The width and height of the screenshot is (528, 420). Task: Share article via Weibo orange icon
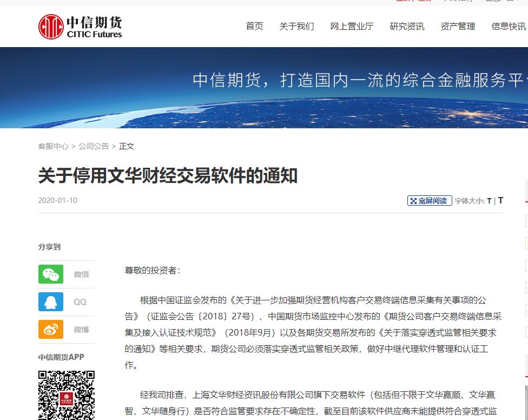[51, 330]
